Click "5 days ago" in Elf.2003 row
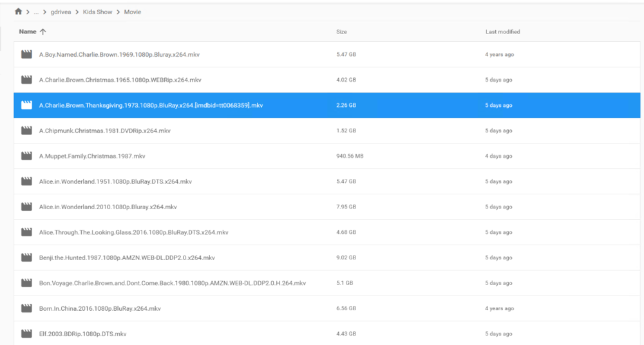The height and width of the screenshot is (345, 644). (x=498, y=333)
